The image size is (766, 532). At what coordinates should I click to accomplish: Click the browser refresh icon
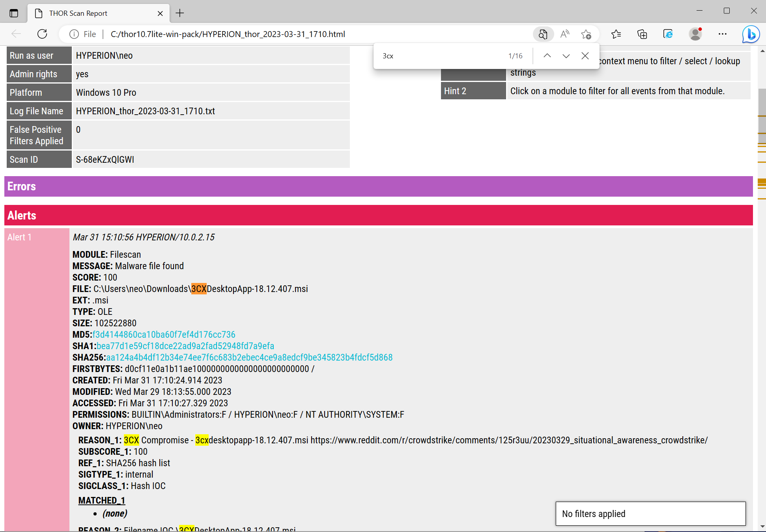click(42, 34)
